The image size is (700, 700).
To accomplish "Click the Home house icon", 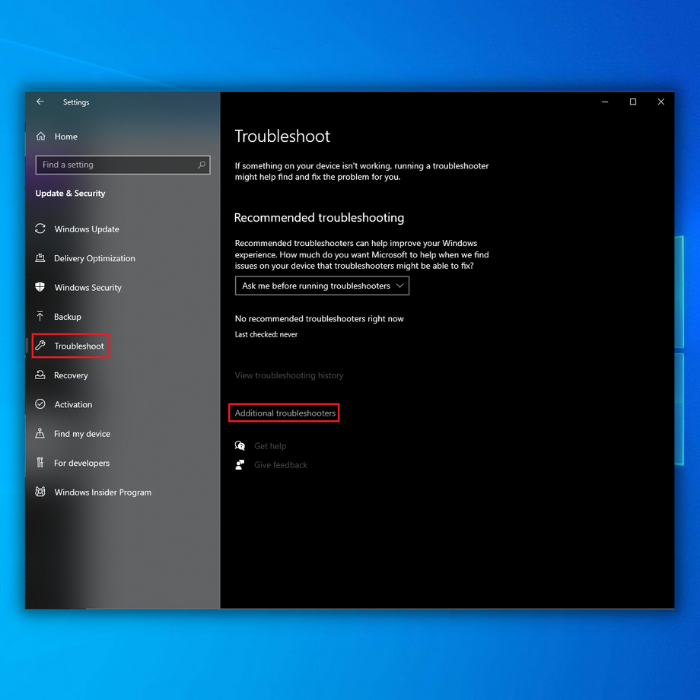I will 41,136.
